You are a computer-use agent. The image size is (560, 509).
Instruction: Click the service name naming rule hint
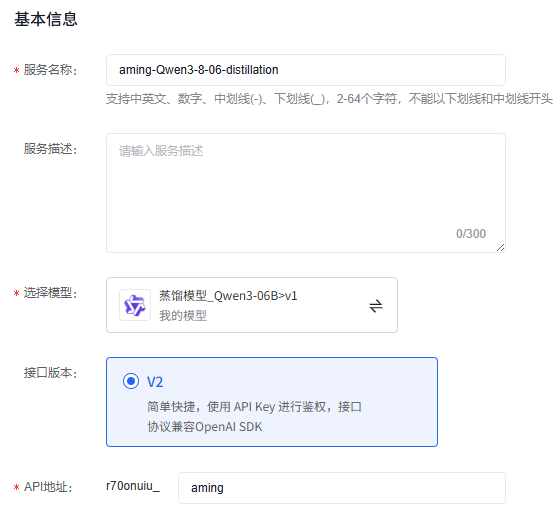tap(329, 99)
